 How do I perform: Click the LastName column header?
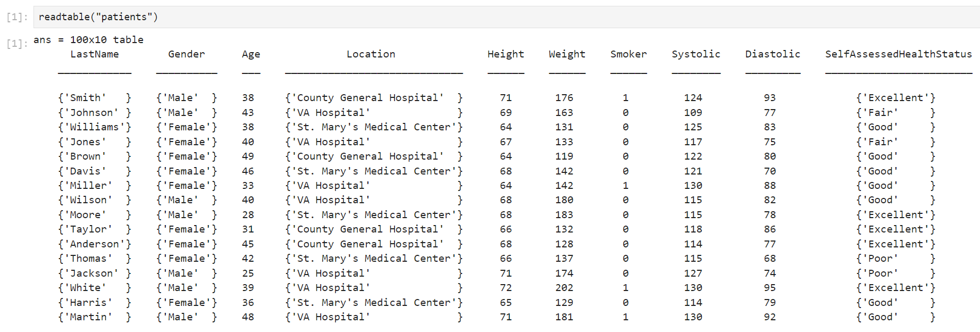coord(95,54)
